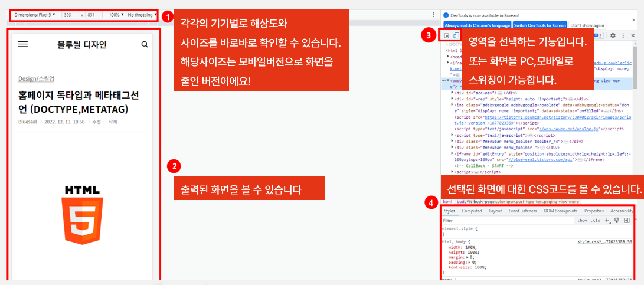Open style.css?_…77023389:36 source link

[x=604, y=242]
